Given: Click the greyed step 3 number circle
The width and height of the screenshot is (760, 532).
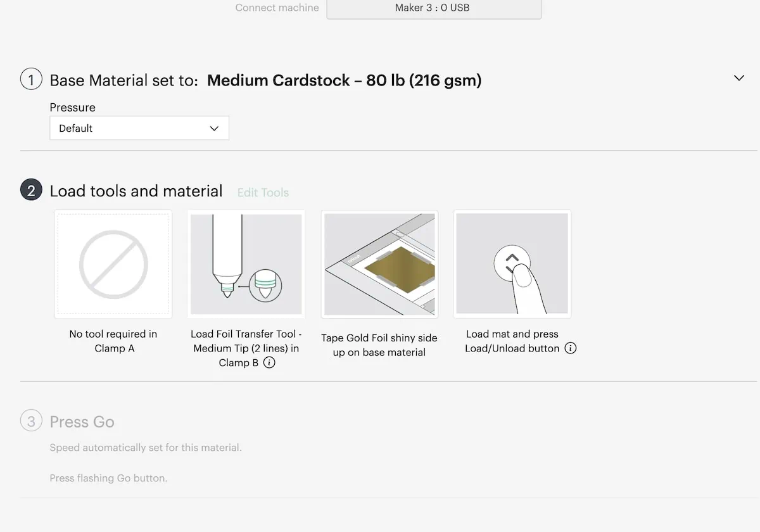Looking at the screenshot, I should point(31,421).
